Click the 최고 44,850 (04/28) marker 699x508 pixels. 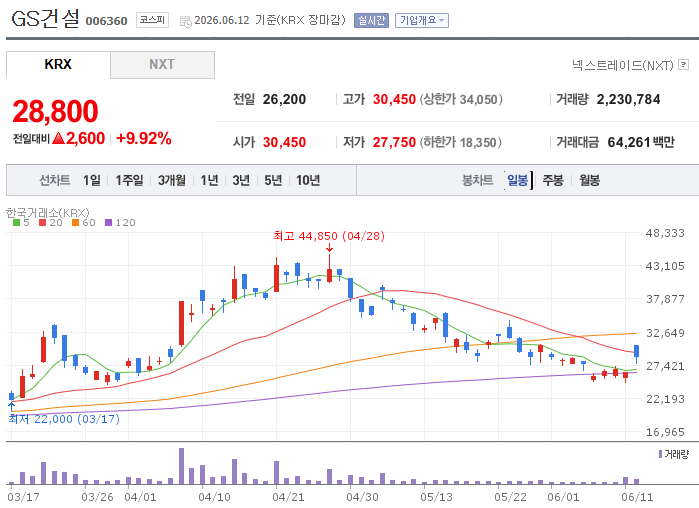pos(329,236)
